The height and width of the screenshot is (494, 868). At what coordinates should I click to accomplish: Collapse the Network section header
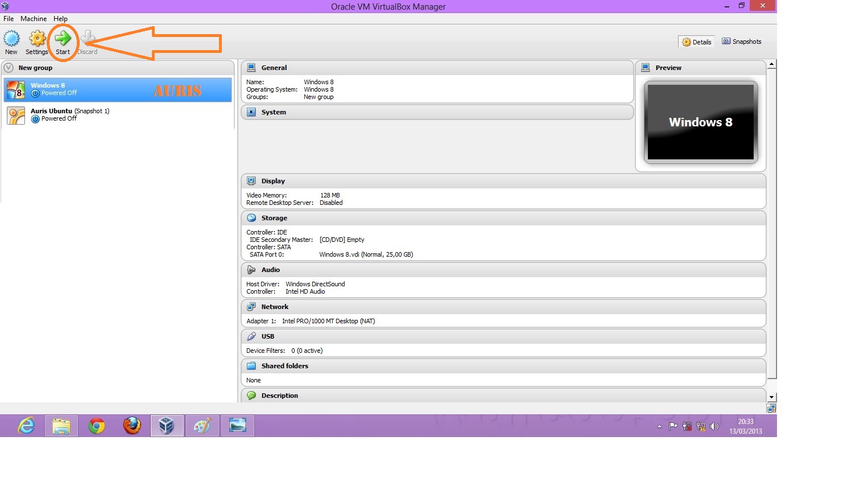(x=503, y=307)
